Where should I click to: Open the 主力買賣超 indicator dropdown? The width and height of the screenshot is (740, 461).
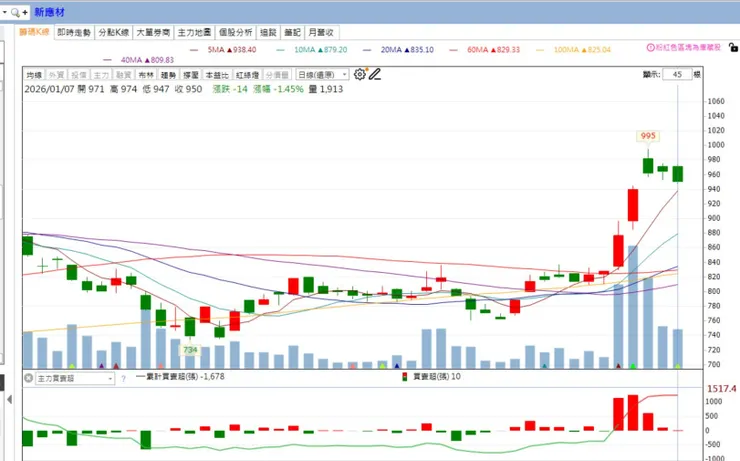[75, 378]
